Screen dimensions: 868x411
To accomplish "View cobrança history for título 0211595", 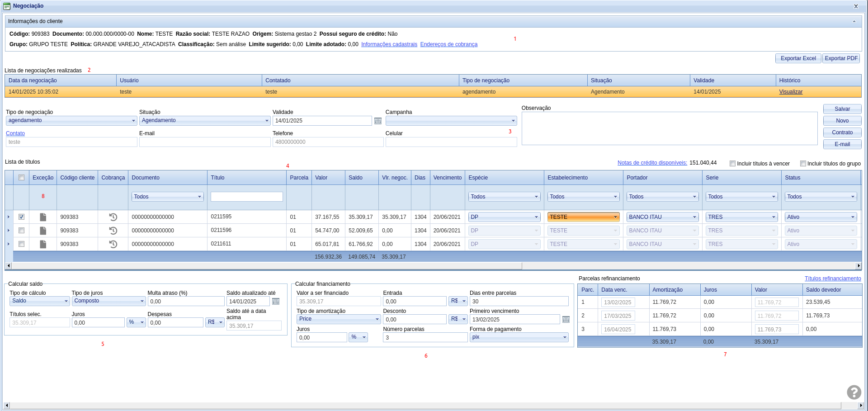I will 113,217.
